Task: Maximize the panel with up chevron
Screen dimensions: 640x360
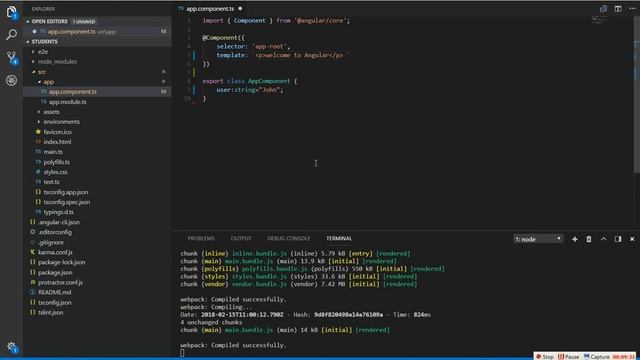Action: coord(603,239)
